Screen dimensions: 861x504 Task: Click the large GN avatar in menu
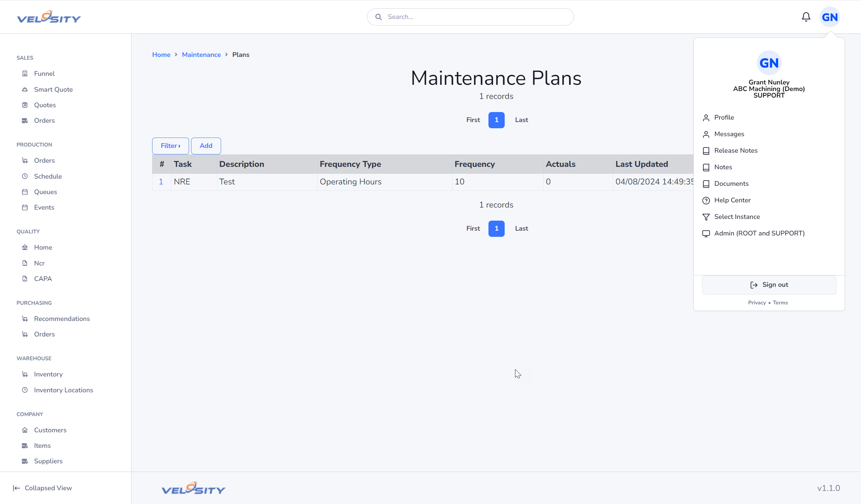(769, 63)
